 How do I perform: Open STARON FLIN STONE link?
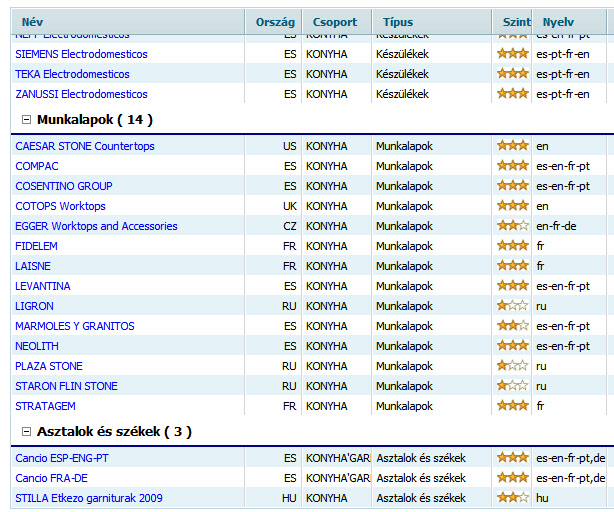(66, 386)
